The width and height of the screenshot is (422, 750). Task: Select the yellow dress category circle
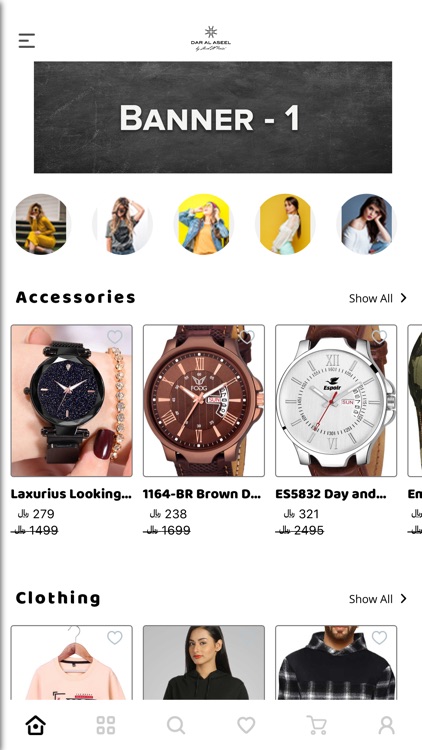pyautogui.click(x=41, y=224)
